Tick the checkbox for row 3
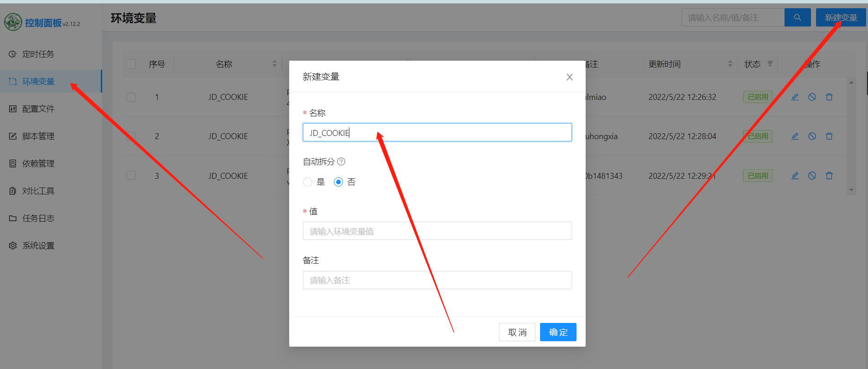 coord(131,176)
